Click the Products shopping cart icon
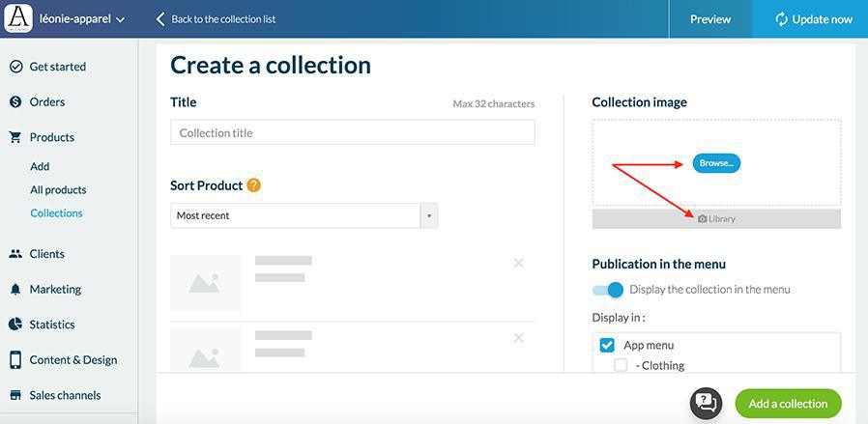Image resolution: width=868 pixels, height=424 pixels. coord(15,137)
